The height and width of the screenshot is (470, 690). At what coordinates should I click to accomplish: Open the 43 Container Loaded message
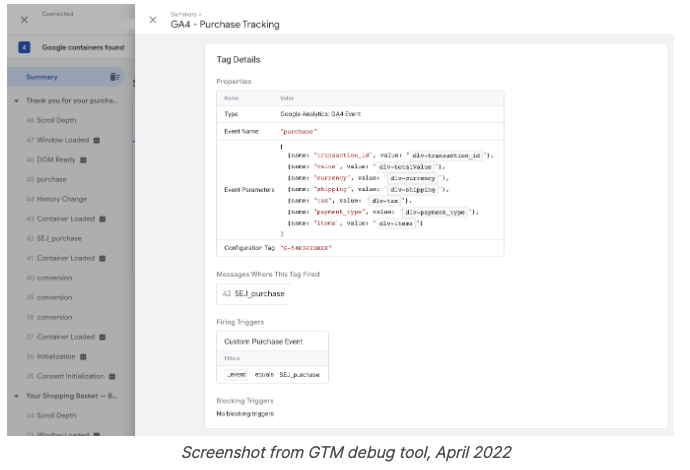click(x=60, y=219)
